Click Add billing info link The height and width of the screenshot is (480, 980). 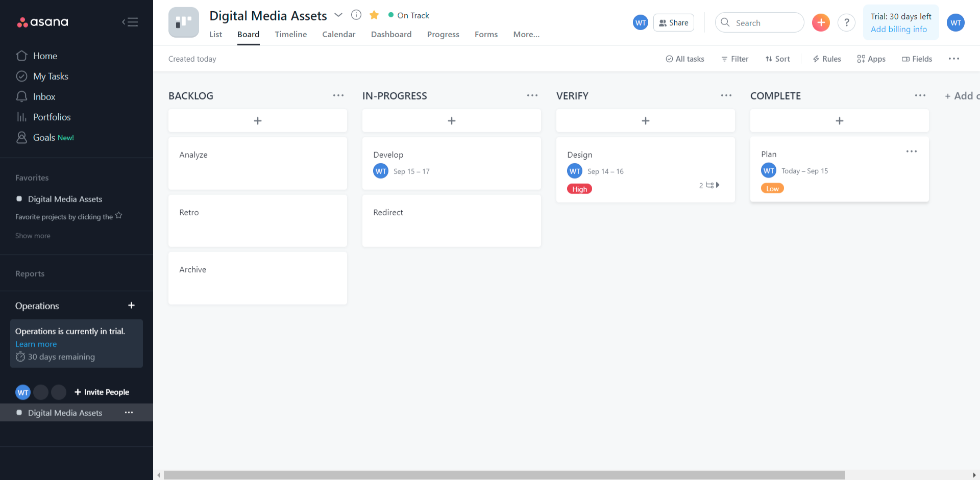(899, 29)
